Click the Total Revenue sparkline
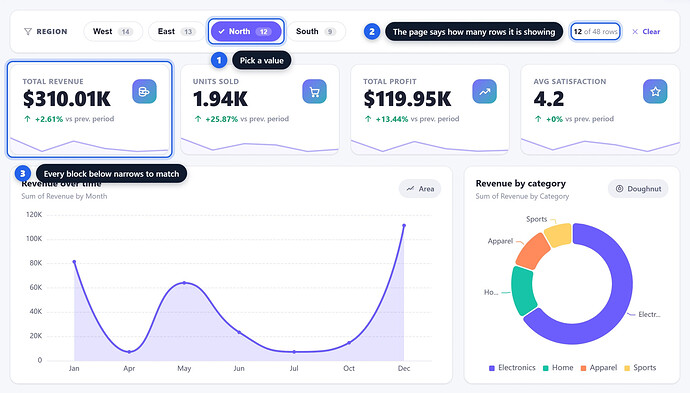Screen dimensions: 690x393 [x=89, y=146]
